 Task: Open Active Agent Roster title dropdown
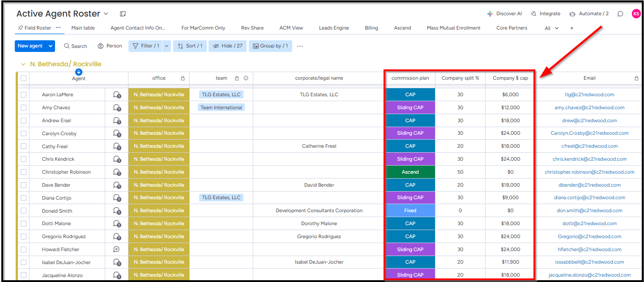point(106,14)
